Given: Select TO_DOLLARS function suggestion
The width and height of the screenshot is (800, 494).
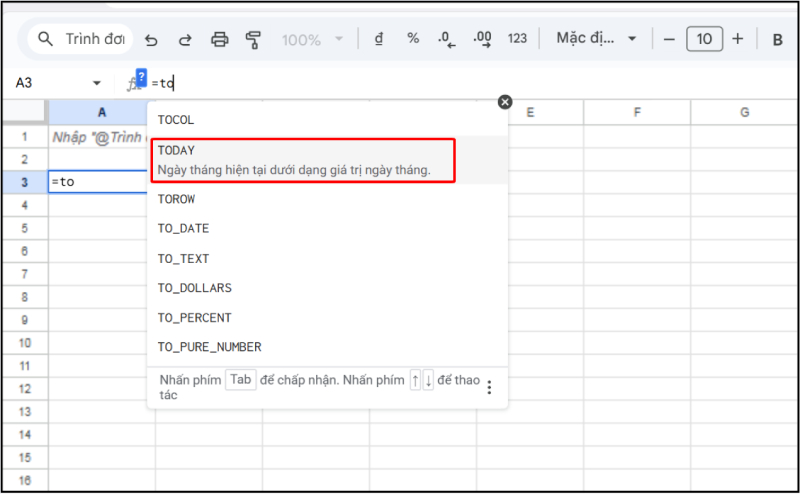Looking at the screenshot, I should coord(328,288).
